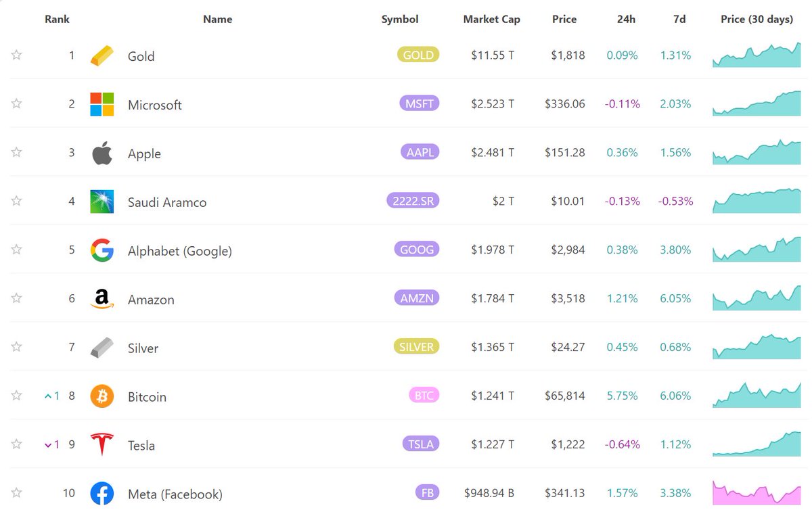Sort by the Symbol column header
The image size is (812, 514).
pos(400,19)
